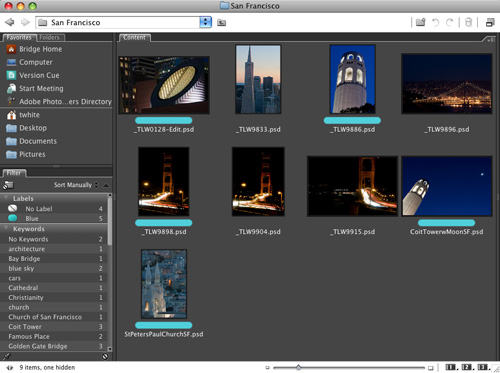Select CoitTowerwMoonSF.psd thumbnail

(447, 186)
